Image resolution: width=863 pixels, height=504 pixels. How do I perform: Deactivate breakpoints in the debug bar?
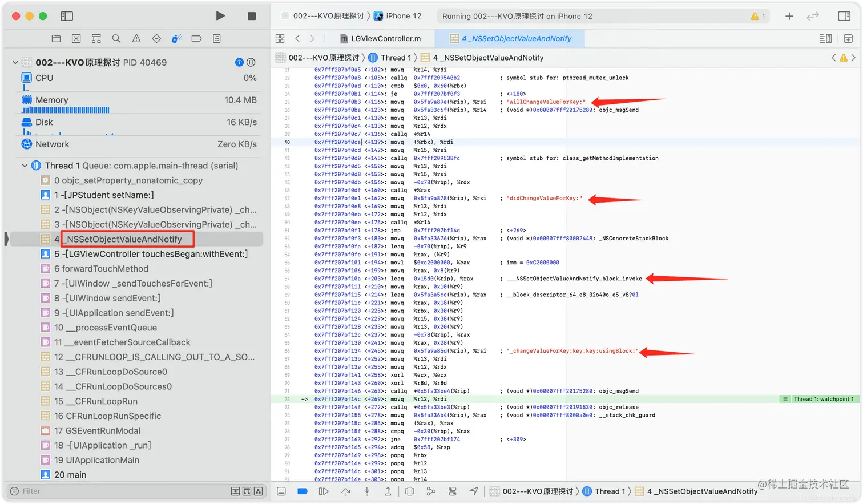pos(303,491)
